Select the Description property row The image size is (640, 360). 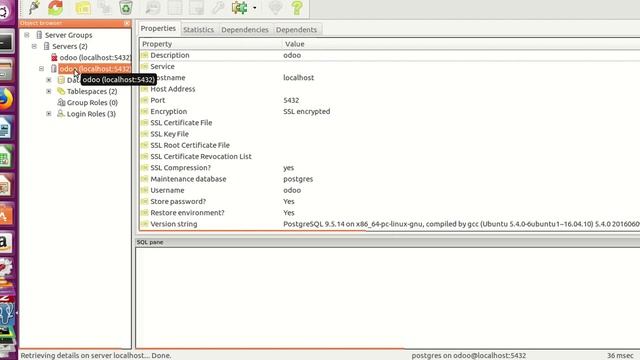point(390,55)
